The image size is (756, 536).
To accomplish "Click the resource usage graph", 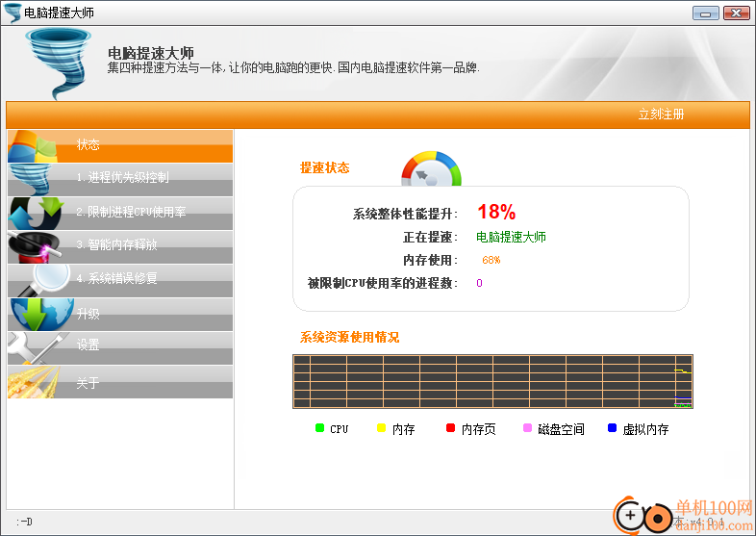I will point(492,382).
